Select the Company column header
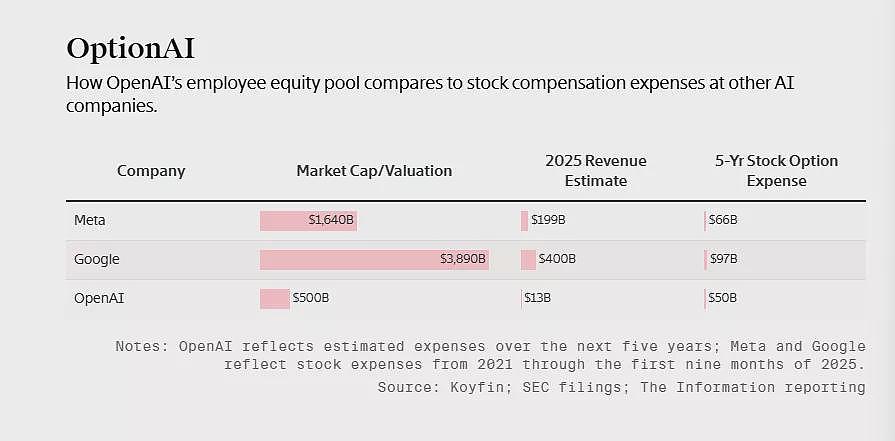The width and height of the screenshot is (895, 441). (x=151, y=171)
